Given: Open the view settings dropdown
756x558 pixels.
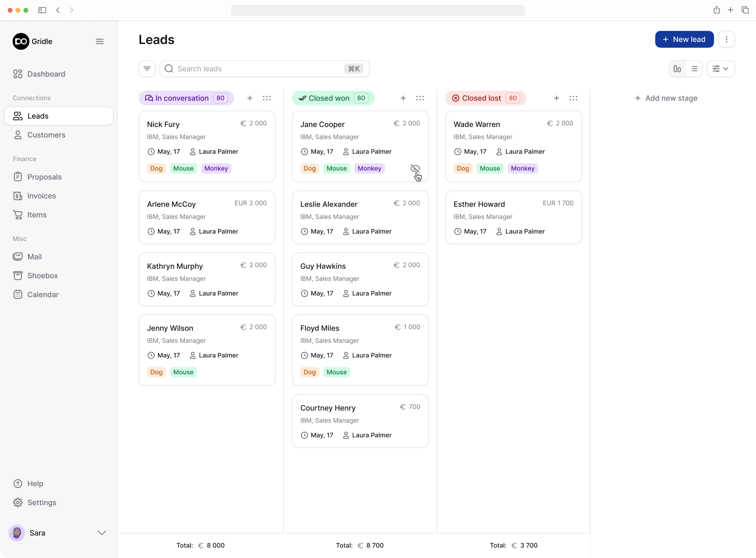Looking at the screenshot, I should tap(721, 69).
